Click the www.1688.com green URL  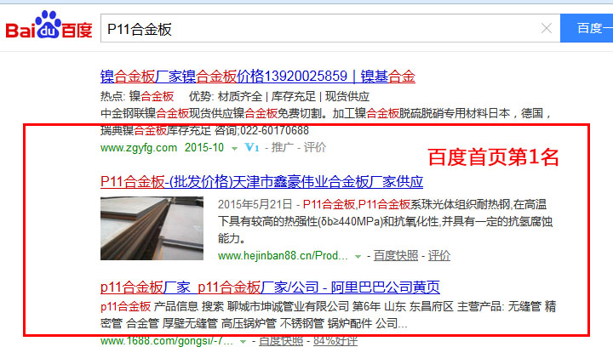coord(167,341)
